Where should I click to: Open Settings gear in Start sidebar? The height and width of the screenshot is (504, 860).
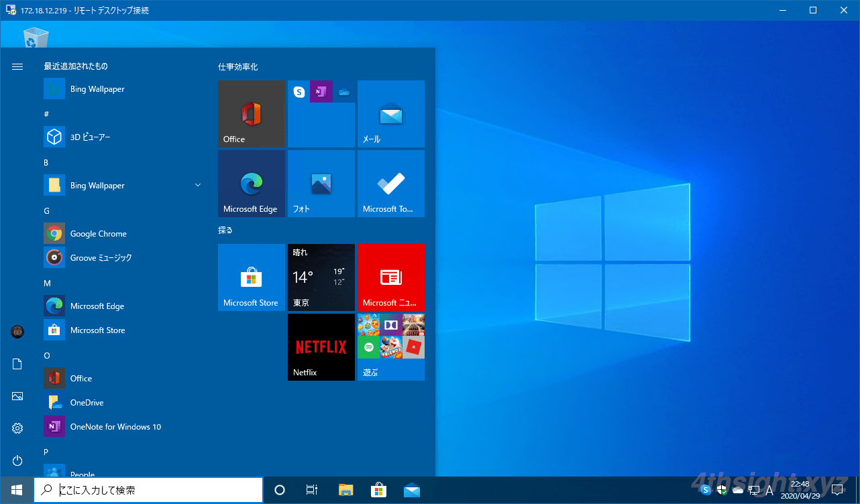pyautogui.click(x=17, y=428)
